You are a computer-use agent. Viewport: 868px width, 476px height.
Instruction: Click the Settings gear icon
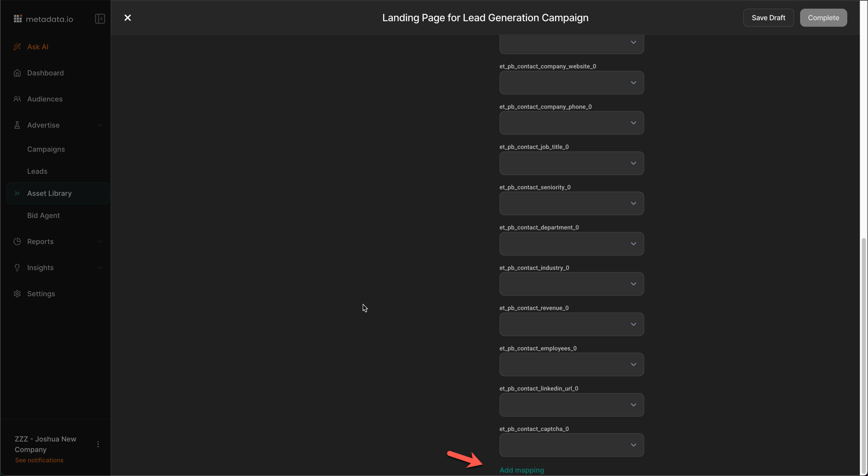click(18, 294)
